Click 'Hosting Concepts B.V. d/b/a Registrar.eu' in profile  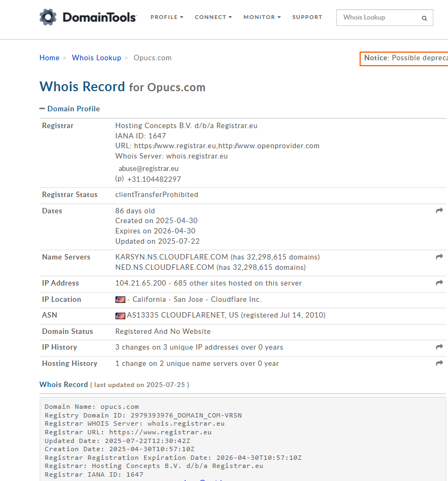click(187, 126)
